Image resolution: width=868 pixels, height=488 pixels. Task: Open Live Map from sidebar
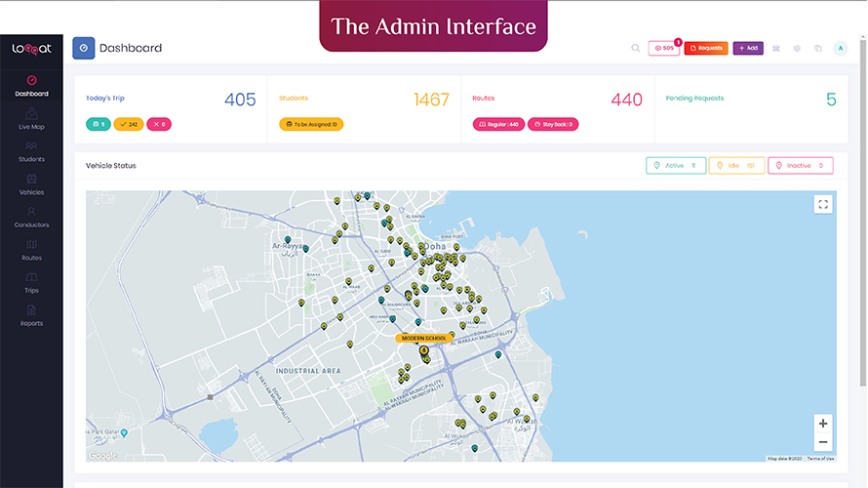point(31,119)
